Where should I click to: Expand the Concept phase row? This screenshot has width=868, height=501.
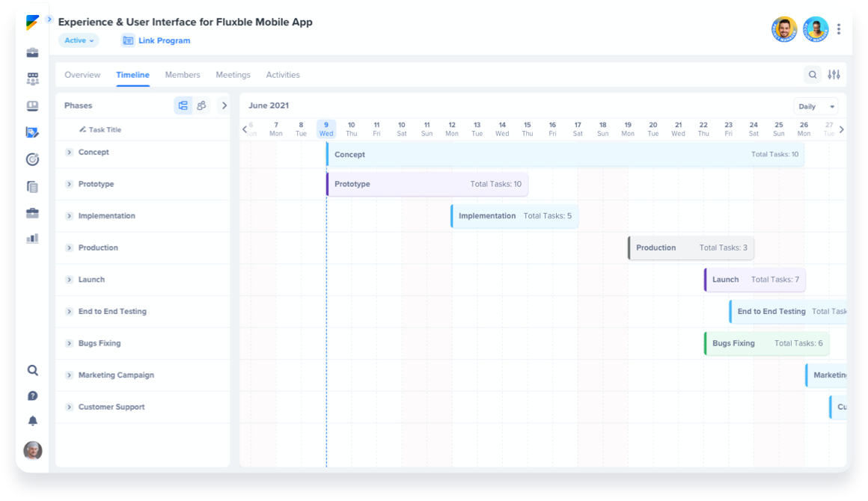69,152
